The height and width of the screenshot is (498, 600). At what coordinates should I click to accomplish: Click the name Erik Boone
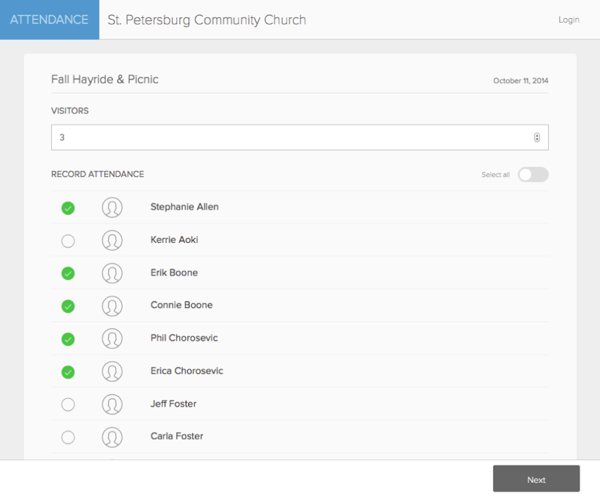coord(174,273)
